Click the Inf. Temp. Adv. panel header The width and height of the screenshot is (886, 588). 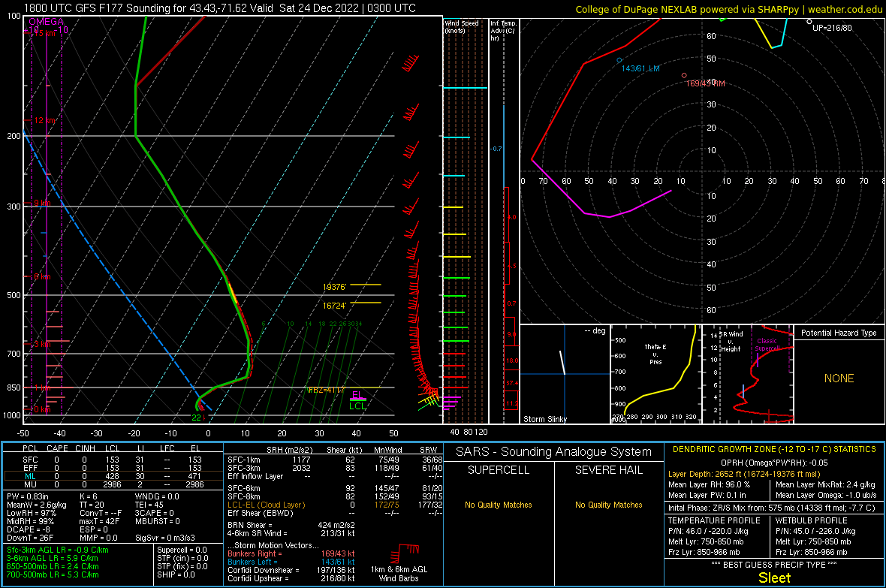point(503,31)
